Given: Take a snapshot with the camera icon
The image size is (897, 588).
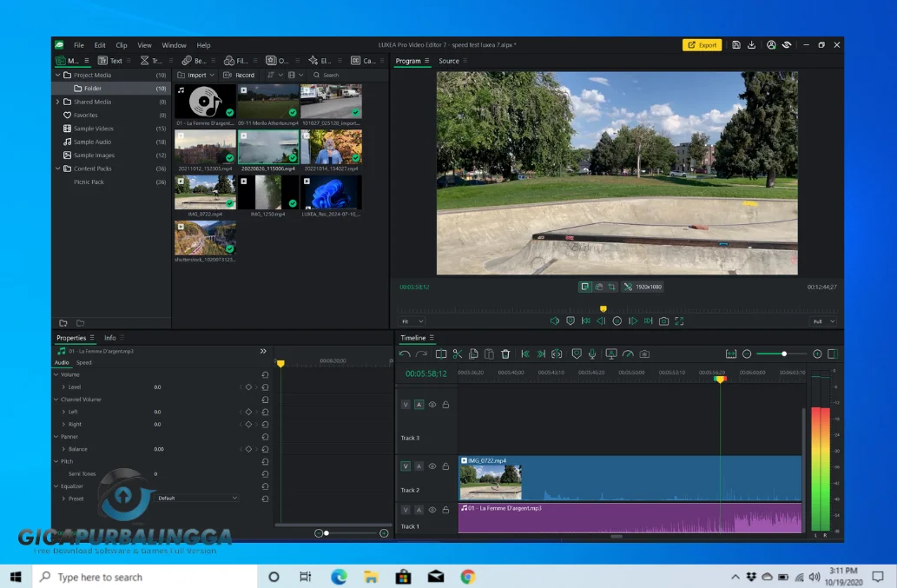Looking at the screenshot, I should pos(664,321).
